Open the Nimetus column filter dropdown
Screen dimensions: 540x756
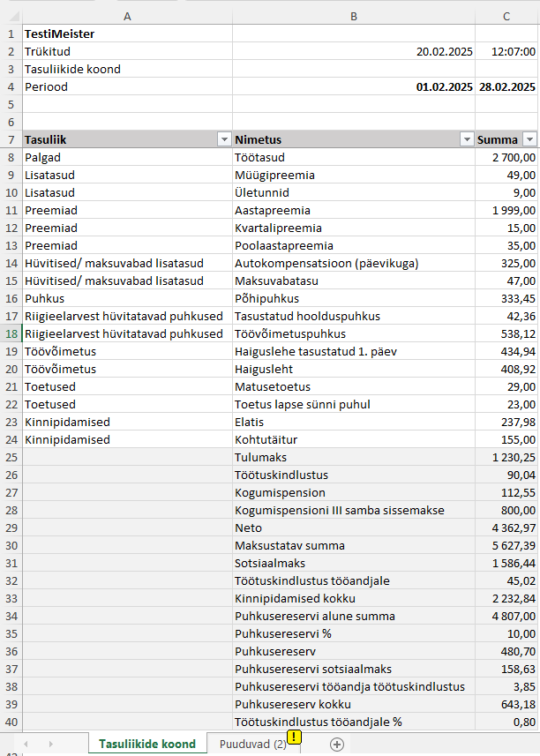click(467, 140)
